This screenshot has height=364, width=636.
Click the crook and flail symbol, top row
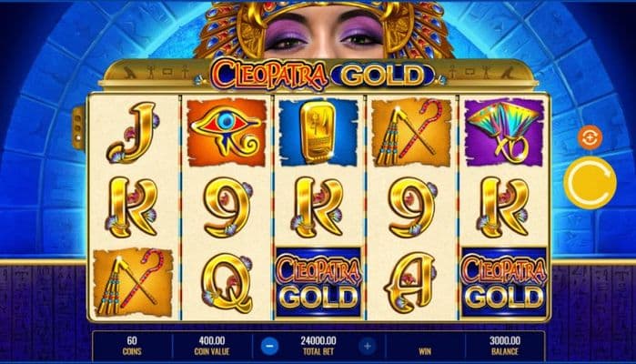(x=410, y=133)
